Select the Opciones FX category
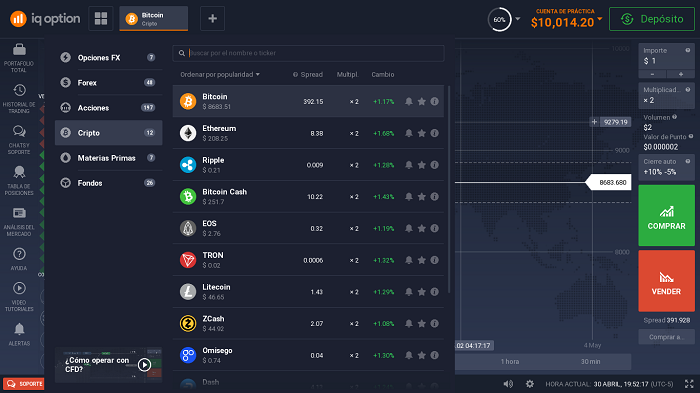The image size is (700, 393). (x=108, y=58)
